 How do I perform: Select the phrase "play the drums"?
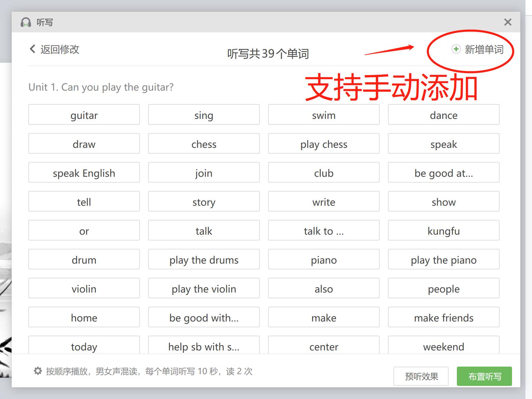click(204, 259)
